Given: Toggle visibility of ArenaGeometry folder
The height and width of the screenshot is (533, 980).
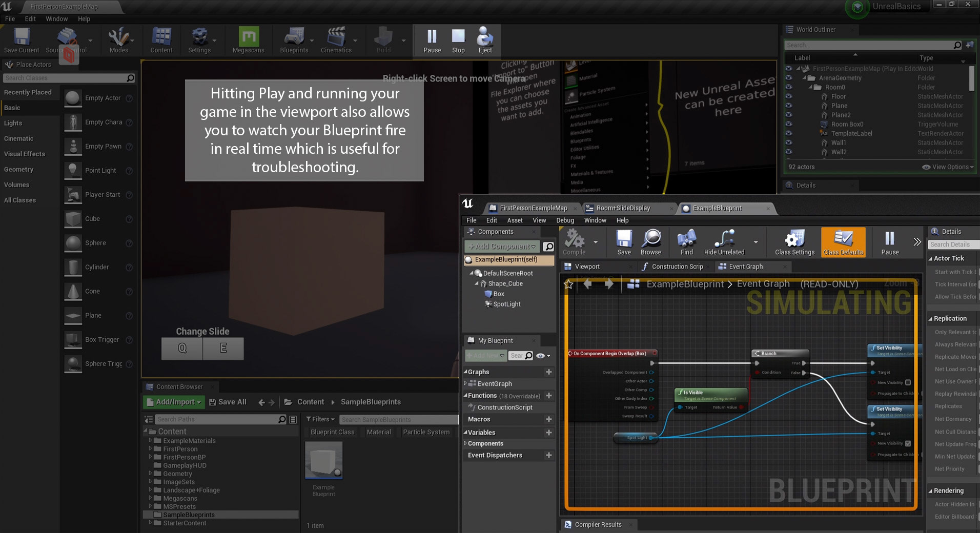Looking at the screenshot, I should click(x=789, y=78).
